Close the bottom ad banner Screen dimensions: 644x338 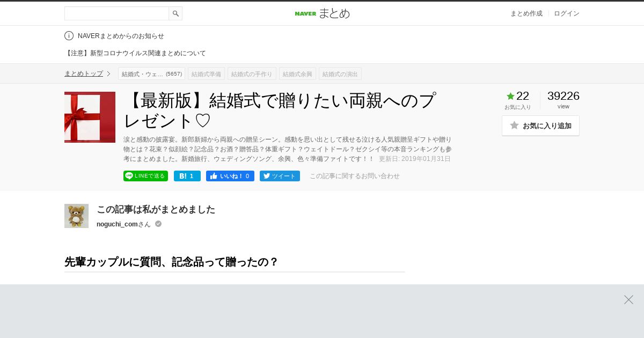pyautogui.click(x=628, y=299)
